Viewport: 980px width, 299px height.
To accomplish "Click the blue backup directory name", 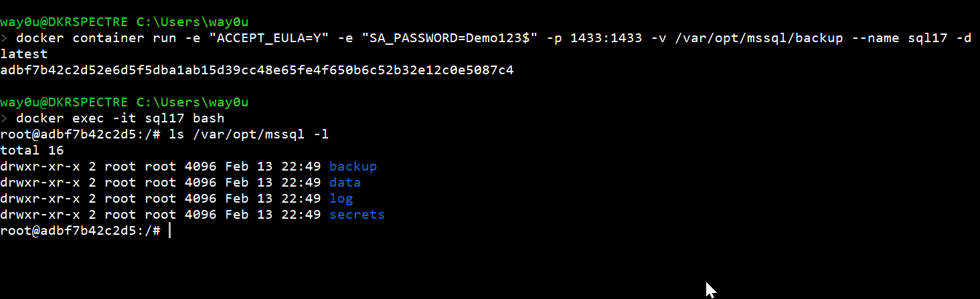I will pyautogui.click(x=353, y=167).
